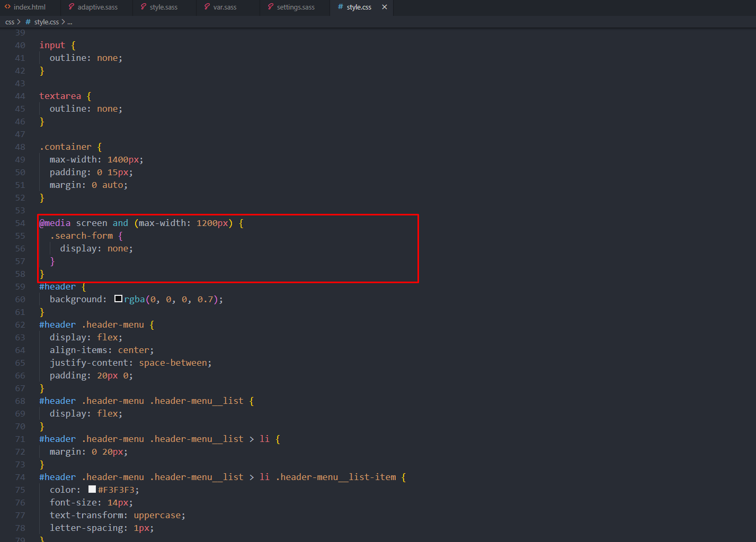This screenshot has width=756, height=542.
Task: Click 'text-transform: uppercase;' declaration
Action: (118, 516)
